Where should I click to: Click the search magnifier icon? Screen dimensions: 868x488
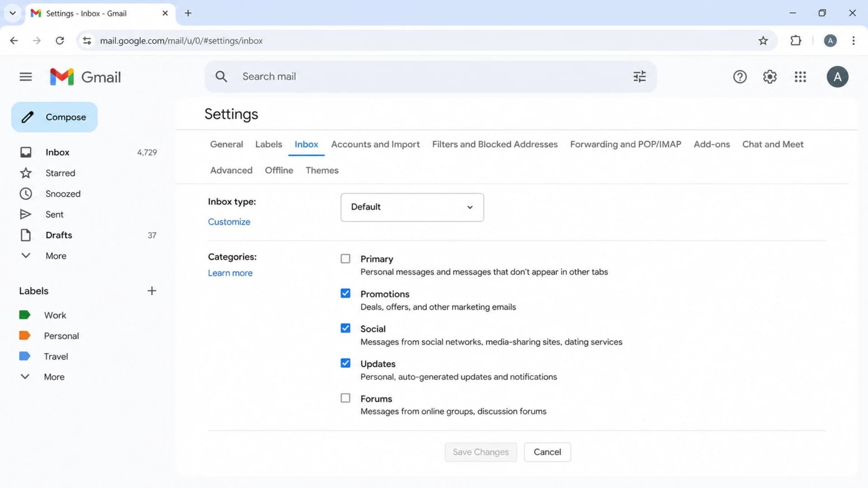point(221,76)
